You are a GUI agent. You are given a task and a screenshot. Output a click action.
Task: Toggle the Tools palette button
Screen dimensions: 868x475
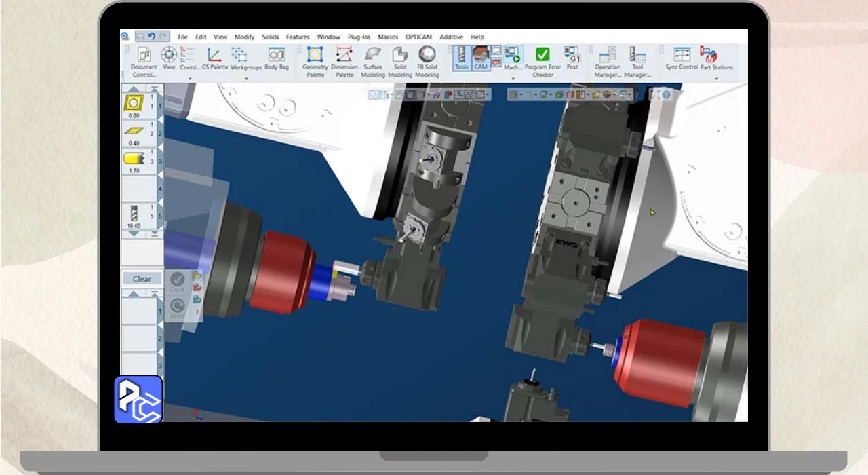coord(461,58)
